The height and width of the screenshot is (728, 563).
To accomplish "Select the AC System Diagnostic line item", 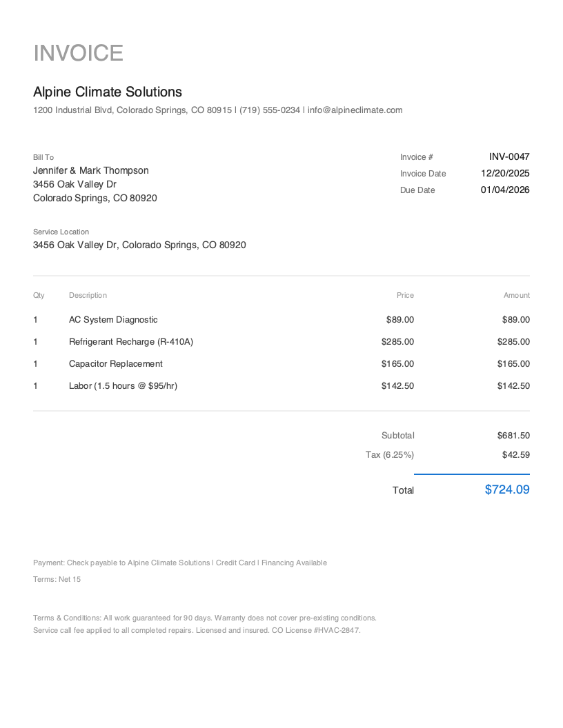I will [113, 319].
